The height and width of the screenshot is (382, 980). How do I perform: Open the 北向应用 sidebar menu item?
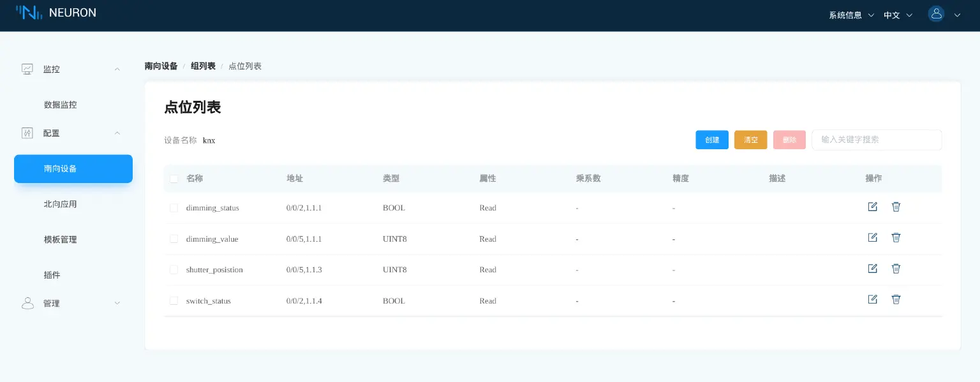point(61,204)
